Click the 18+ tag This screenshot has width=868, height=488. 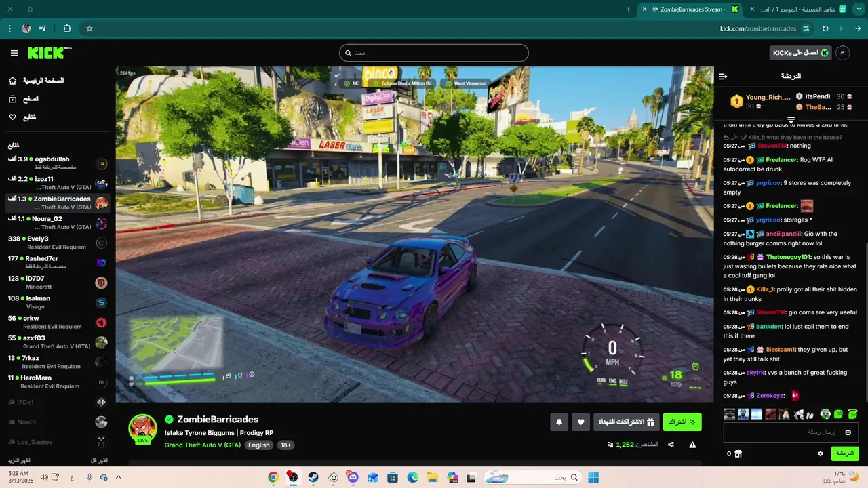coord(285,445)
